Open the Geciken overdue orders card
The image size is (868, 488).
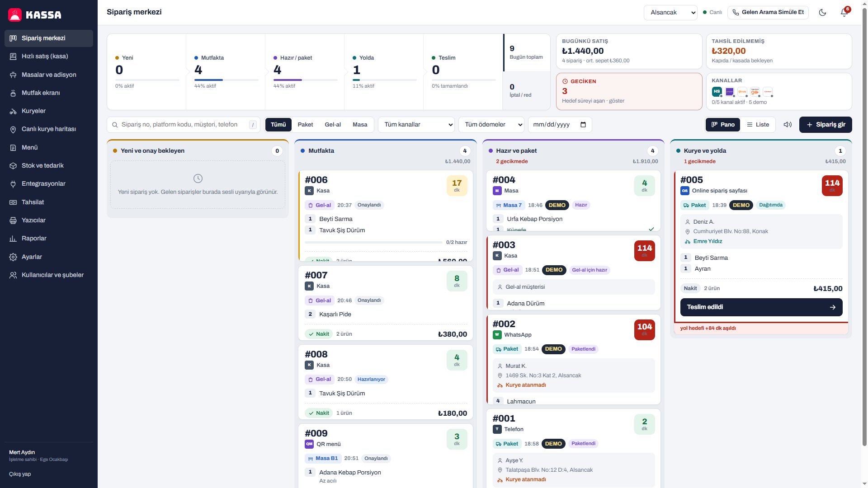pyautogui.click(x=629, y=92)
